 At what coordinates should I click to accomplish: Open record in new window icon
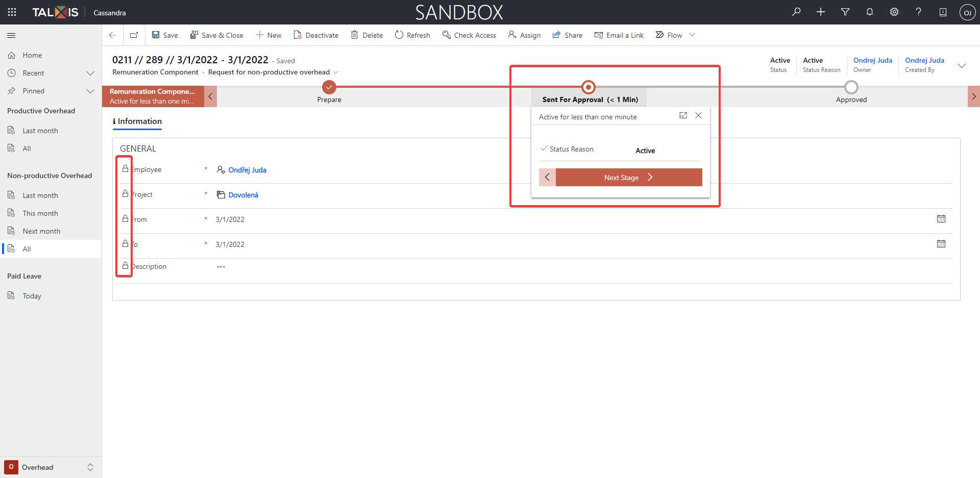coord(134,35)
